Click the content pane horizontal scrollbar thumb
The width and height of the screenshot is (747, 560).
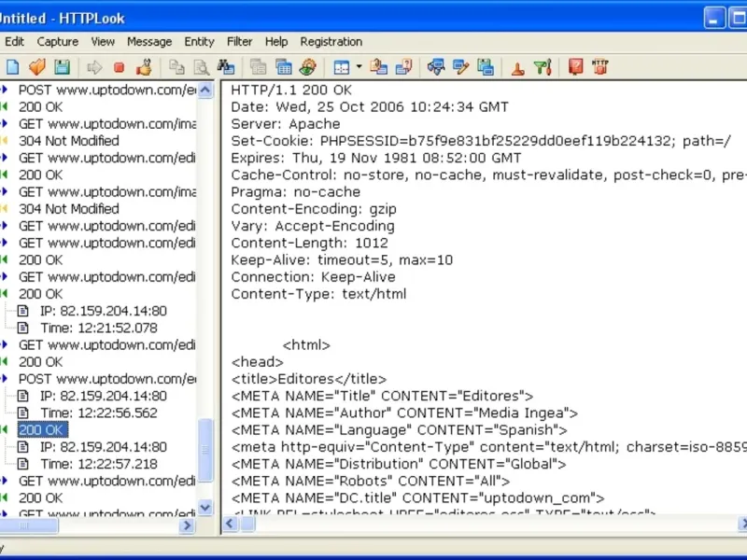click(x=247, y=525)
